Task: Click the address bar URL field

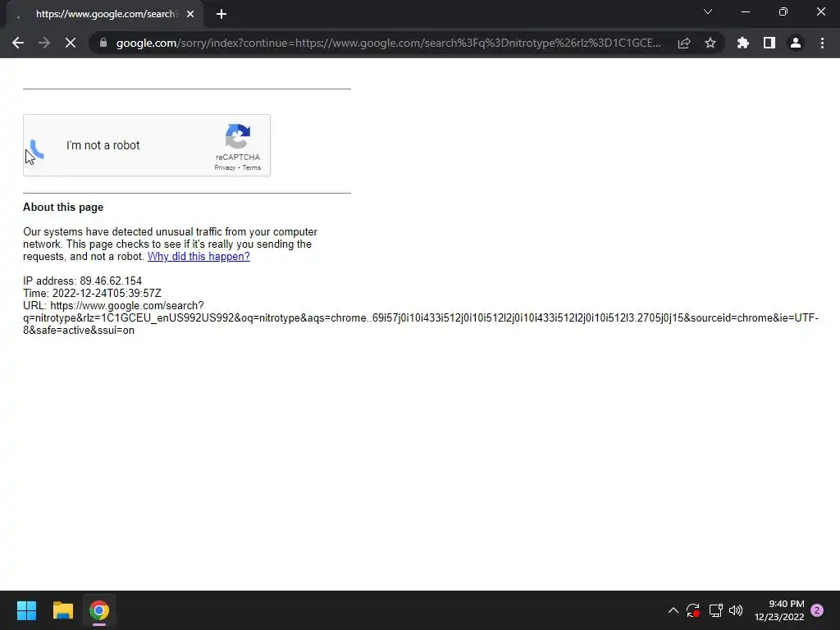Action: (x=388, y=43)
